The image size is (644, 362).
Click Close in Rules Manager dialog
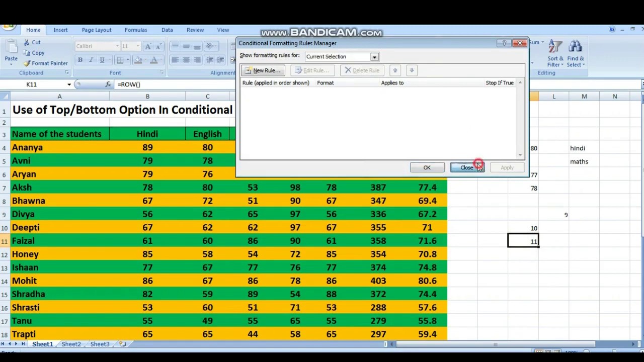point(467,167)
